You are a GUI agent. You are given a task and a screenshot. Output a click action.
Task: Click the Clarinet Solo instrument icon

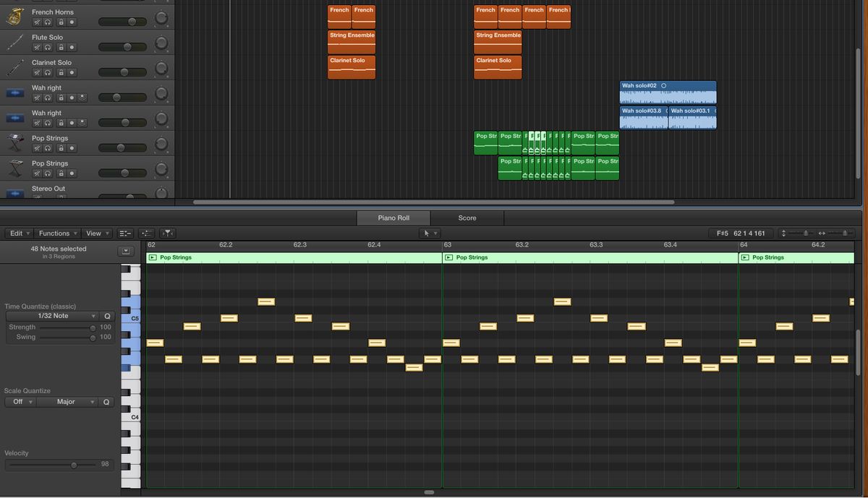point(14,66)
